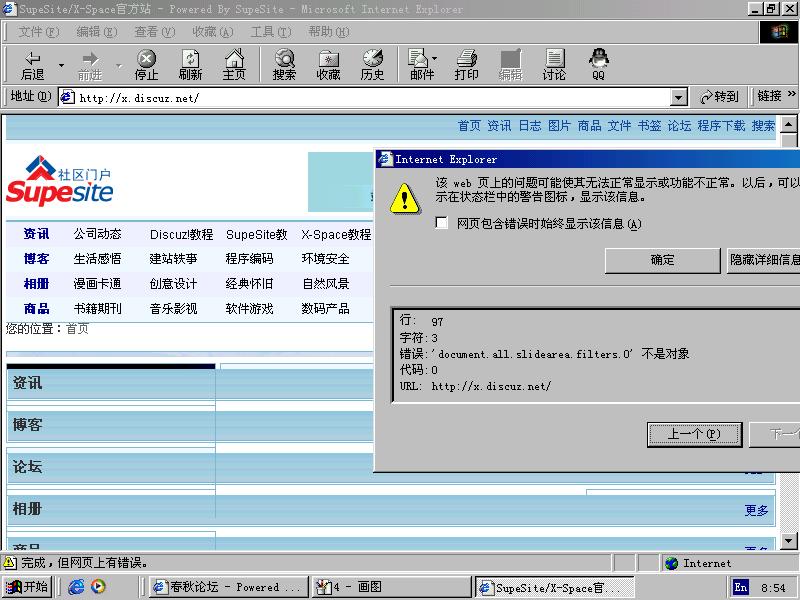The height and width of the screenshot is (600, 800).
Task: Click the 数码产品 category link
Action: (x=325, y=309)
